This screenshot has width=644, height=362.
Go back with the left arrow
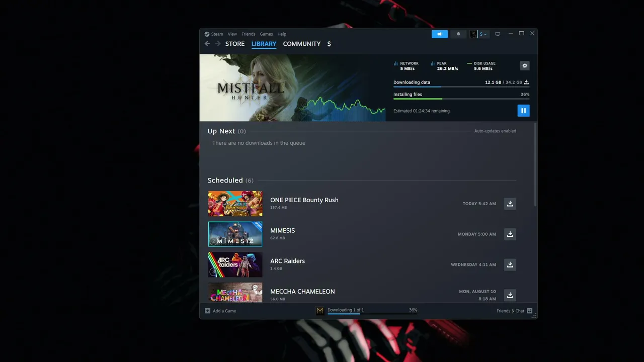(x=207, y=44)
